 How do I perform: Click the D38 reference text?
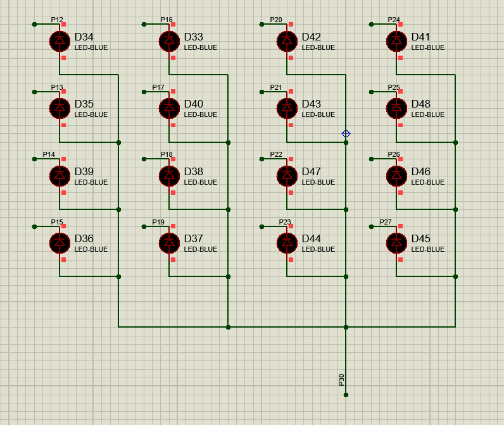194,172
